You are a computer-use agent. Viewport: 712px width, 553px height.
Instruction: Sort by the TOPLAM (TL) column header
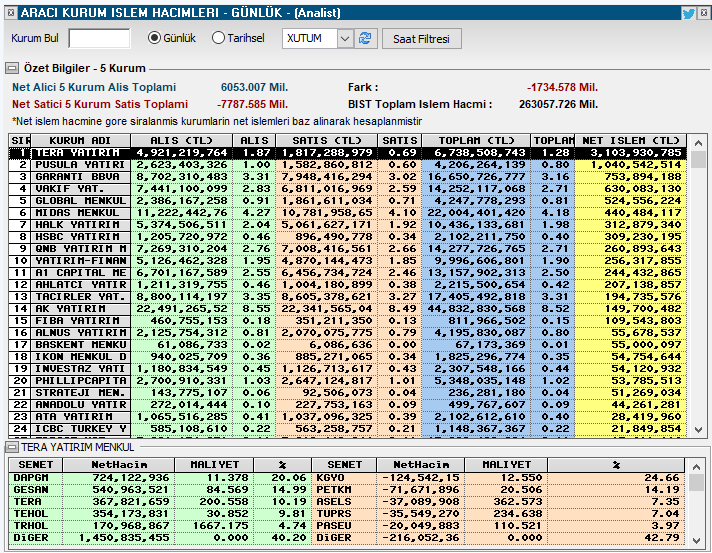tap(476, 141)
